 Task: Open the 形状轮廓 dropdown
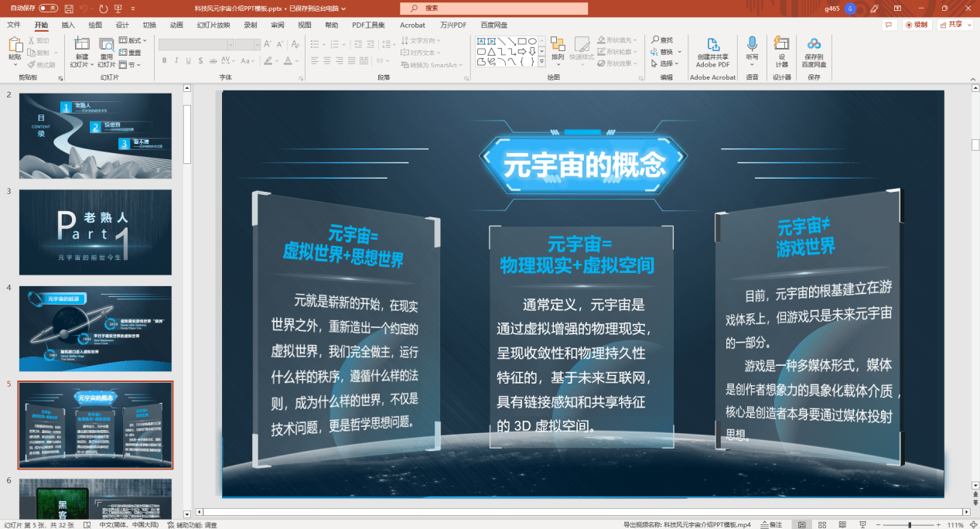616,52
